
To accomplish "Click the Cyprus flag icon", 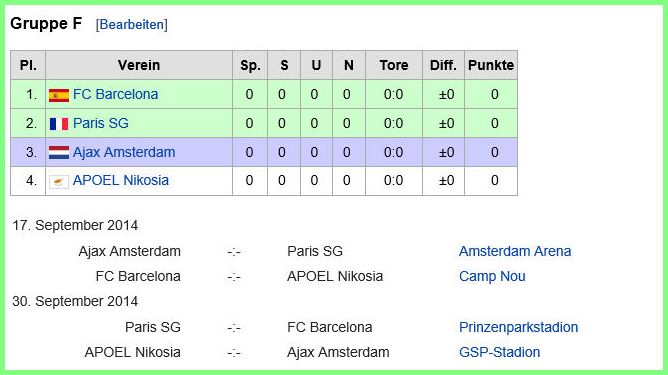I will coord(59,182).
